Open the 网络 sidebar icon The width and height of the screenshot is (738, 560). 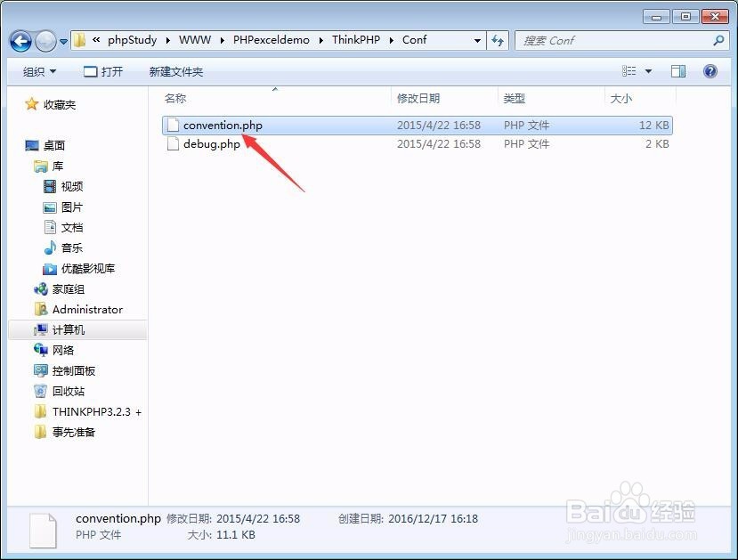tap(66, 350)
